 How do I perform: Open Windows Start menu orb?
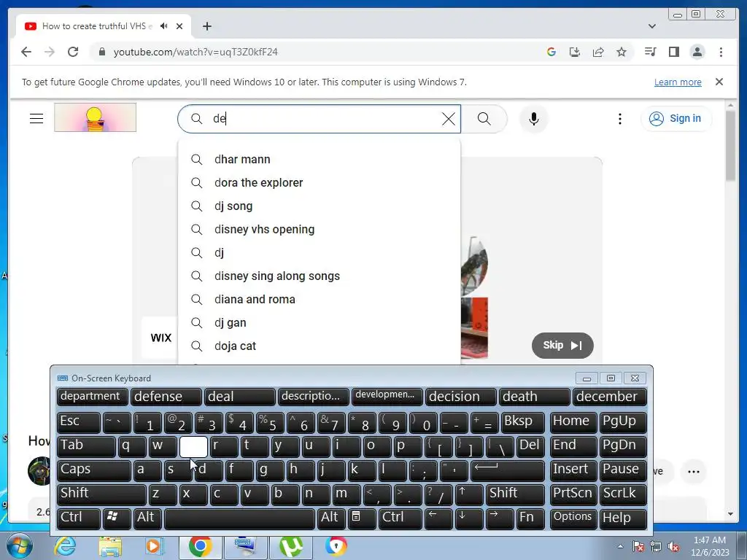point(20,546)
